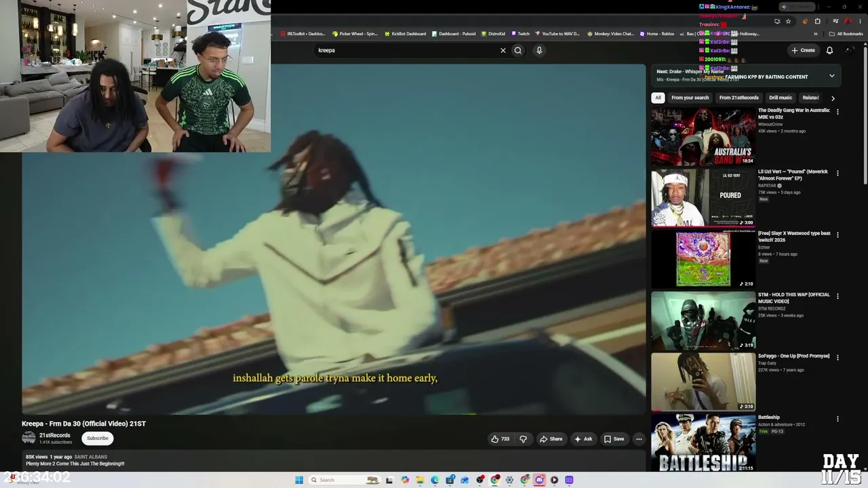Open Lil Uzi Vert Poured video title
Viewport: 868px width, 488px height.
tap(793, 175)
